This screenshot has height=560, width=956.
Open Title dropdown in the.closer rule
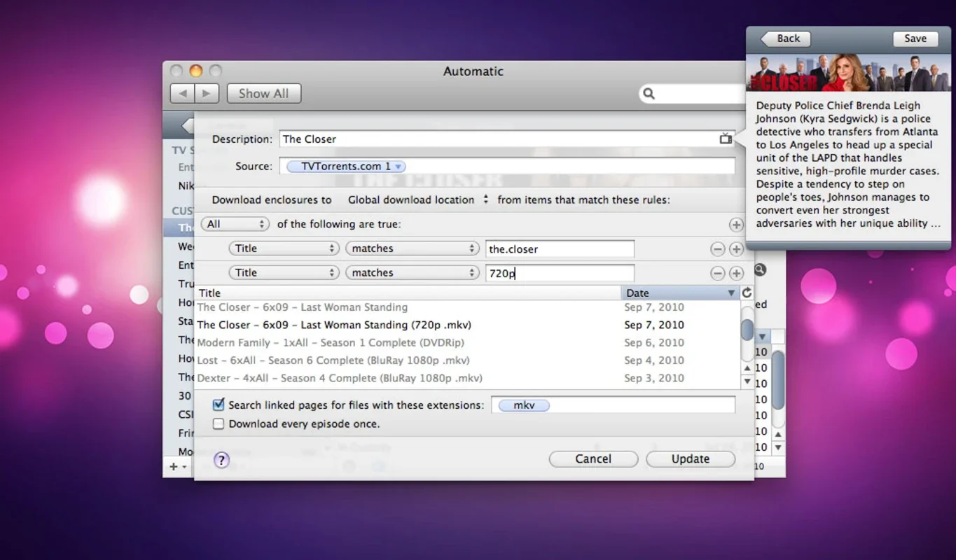point(284,248)
